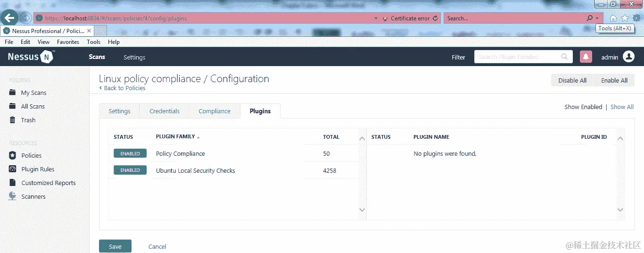The height and width of the screenshot is (253, 644).
Task: Click the new tab button beside Nessus tab
Action: point(100,31)
